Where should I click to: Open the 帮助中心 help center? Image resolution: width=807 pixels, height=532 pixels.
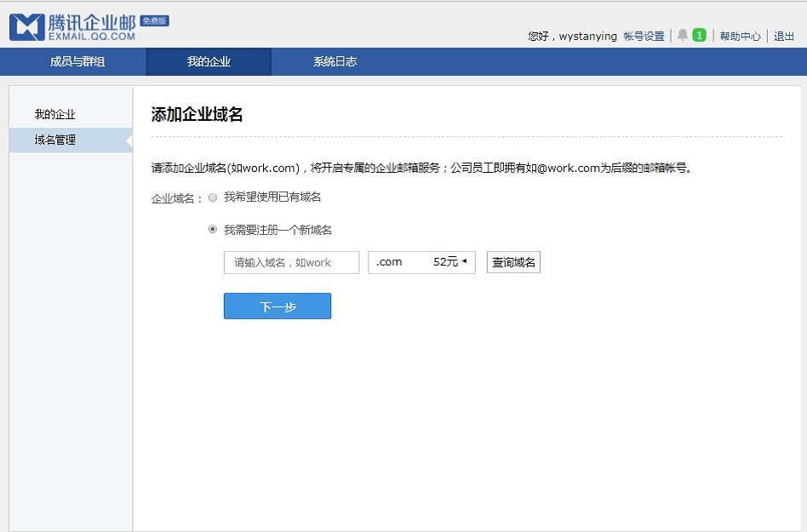coord(740,36)
